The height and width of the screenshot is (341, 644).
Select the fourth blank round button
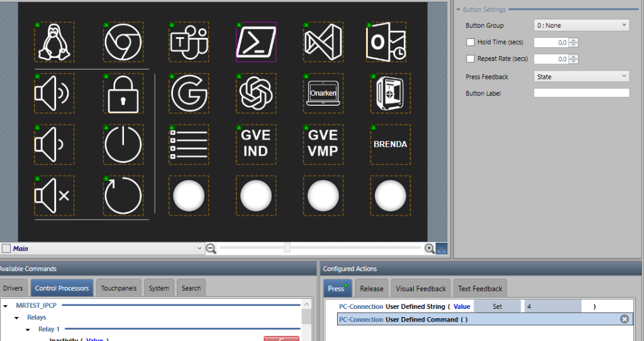[390, 196]
